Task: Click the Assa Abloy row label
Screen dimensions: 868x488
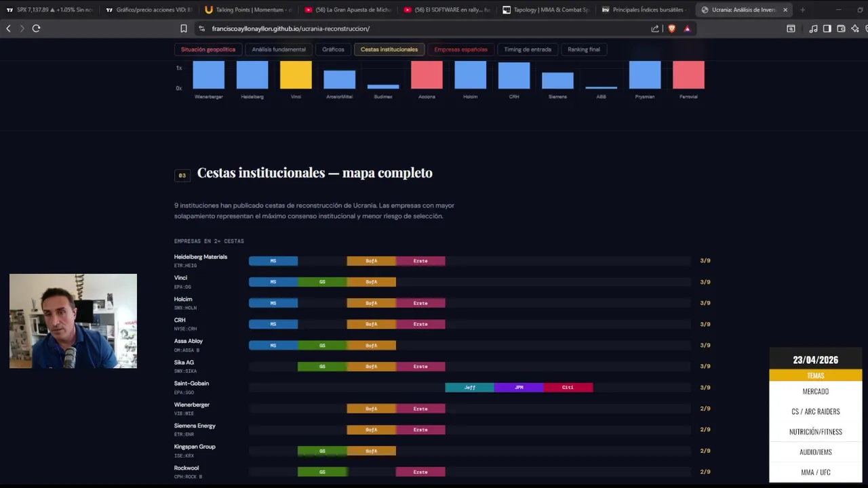Action: [189, 341]
